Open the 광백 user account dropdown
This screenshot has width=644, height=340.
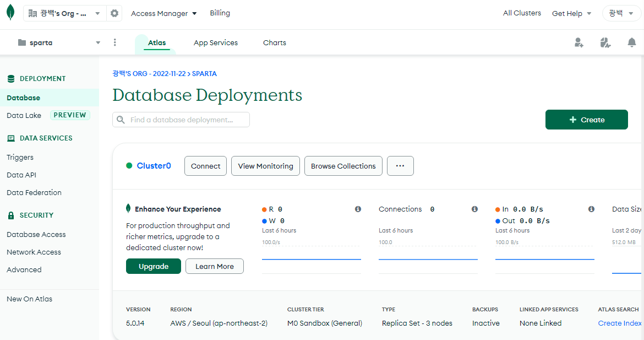click(x=621, y=13)
